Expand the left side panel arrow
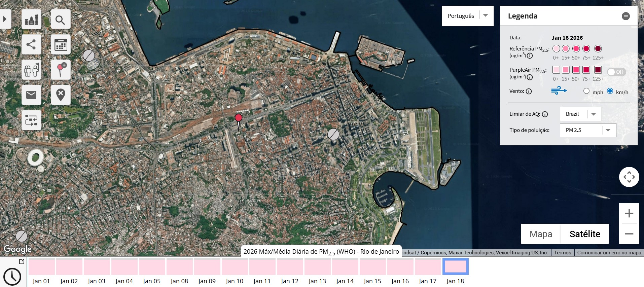Viewport: 644px width, 287px height. (x=5, y=19)
